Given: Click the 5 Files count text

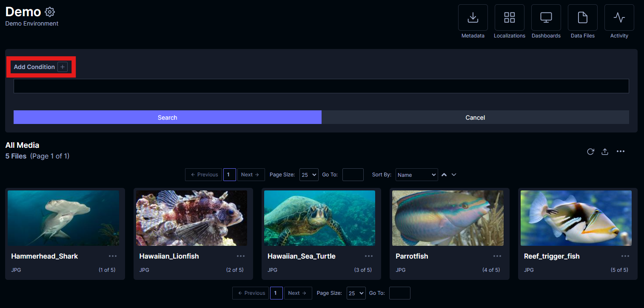Looking at the screenshot, I should point(16,156).
